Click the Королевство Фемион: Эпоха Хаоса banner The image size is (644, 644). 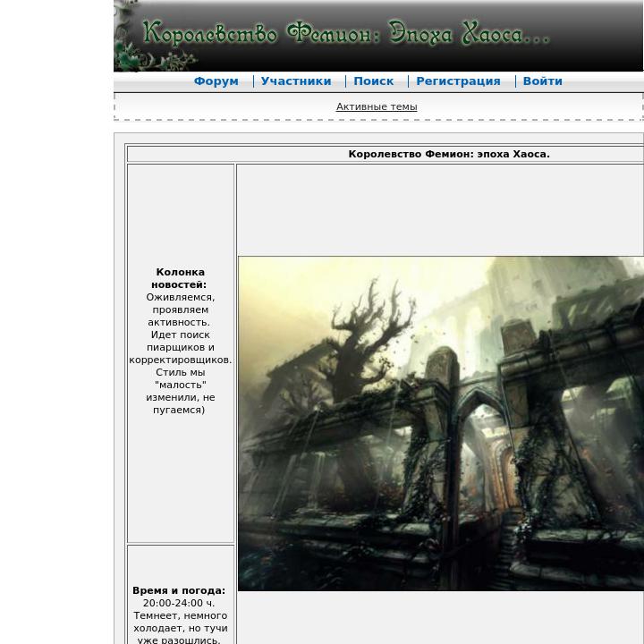pyautogui.click(x=378, y=36)
